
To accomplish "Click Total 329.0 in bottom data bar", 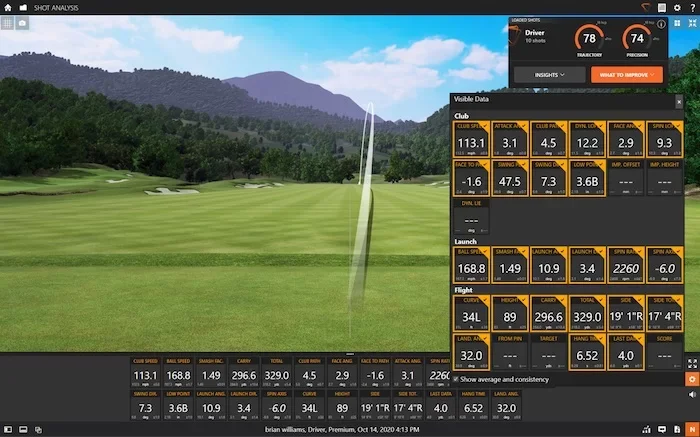I will 277,372.
